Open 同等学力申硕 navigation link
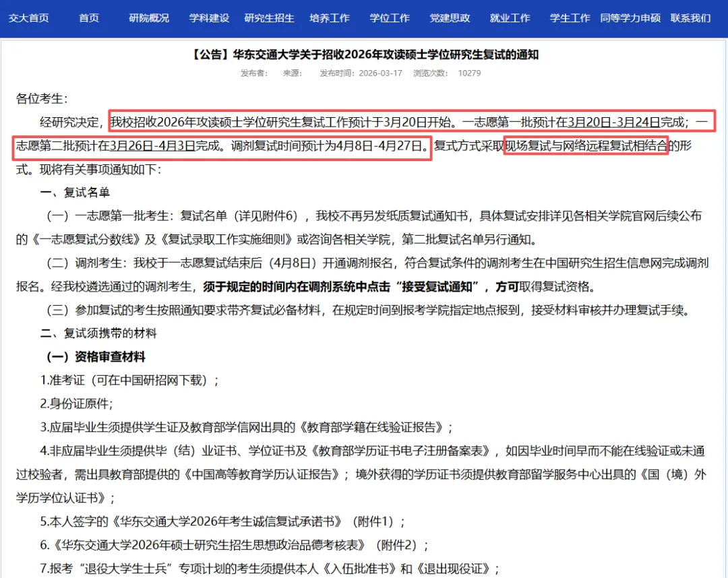728x578 pixels. [630, 18]
